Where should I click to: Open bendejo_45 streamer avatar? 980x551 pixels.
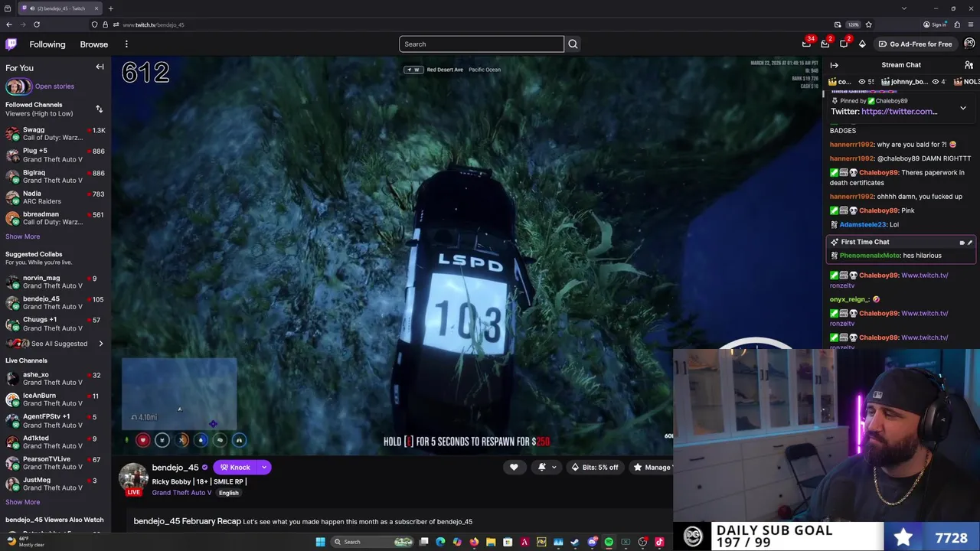click(133, 477)
